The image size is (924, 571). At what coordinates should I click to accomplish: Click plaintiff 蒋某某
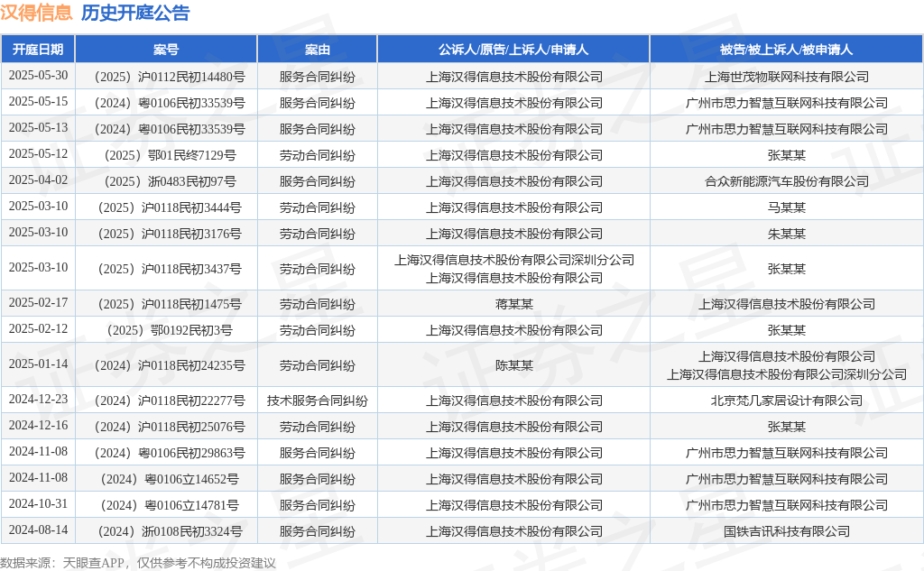(513, 304)
